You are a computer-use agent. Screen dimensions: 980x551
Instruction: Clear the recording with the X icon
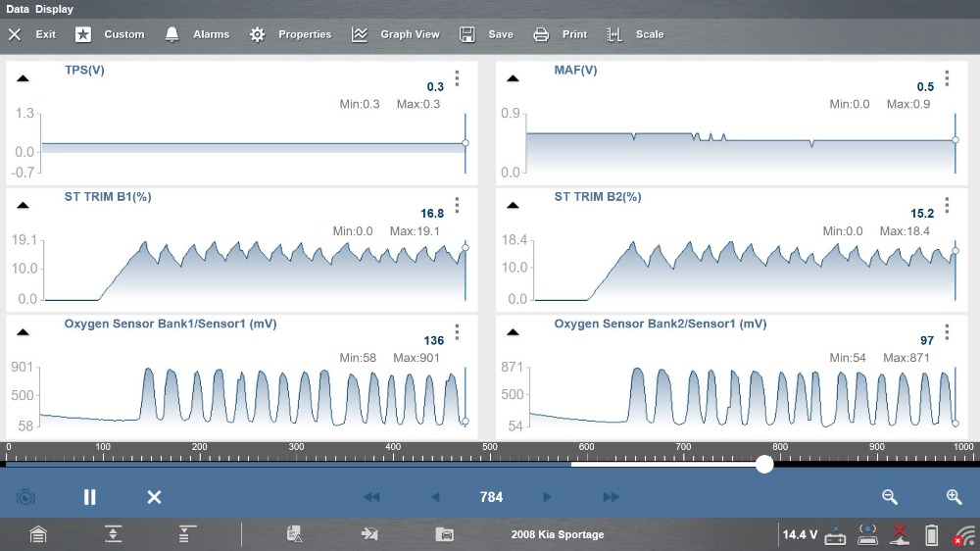tap(154, 497)
